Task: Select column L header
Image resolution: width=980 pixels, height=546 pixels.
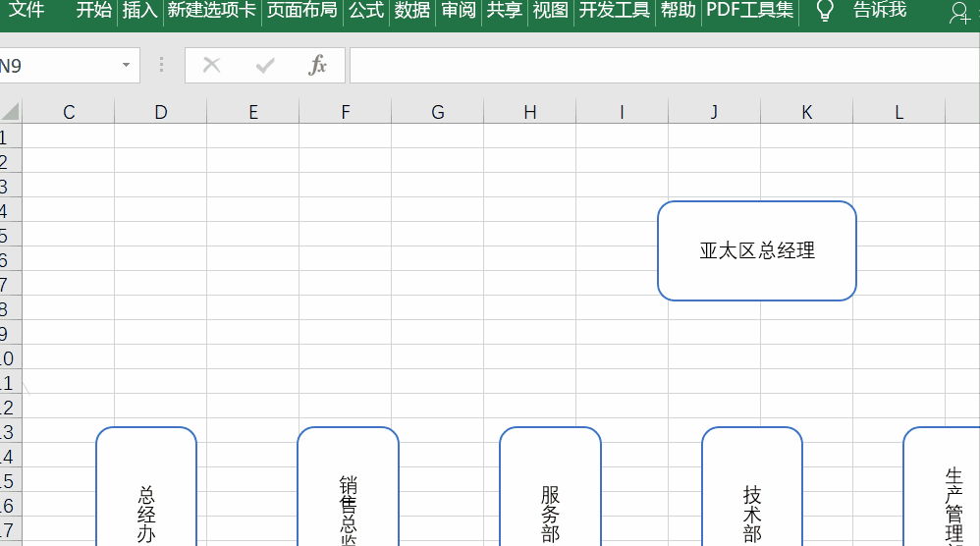Action: [x=898, y=112]
